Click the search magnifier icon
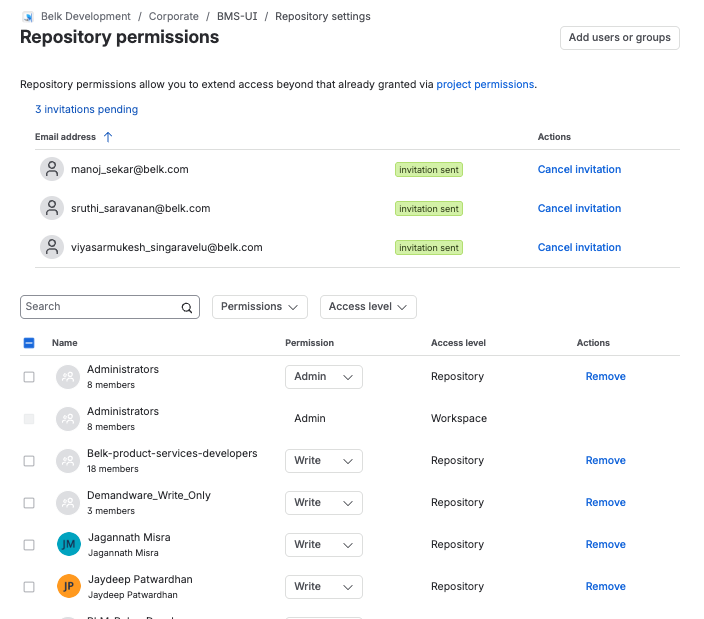The height and width of the screenshot is (619, 704). tap(187, 307)
